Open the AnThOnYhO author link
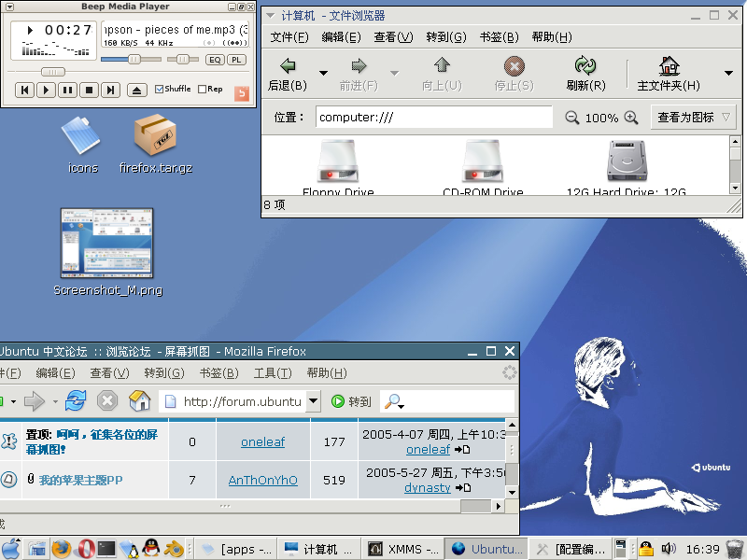Screen dimensions: 747x560 pyautogui.click(x=263, y=480)
